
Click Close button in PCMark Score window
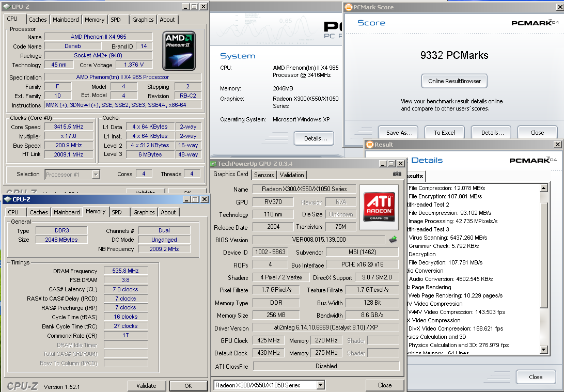click(x=537, y=133)
